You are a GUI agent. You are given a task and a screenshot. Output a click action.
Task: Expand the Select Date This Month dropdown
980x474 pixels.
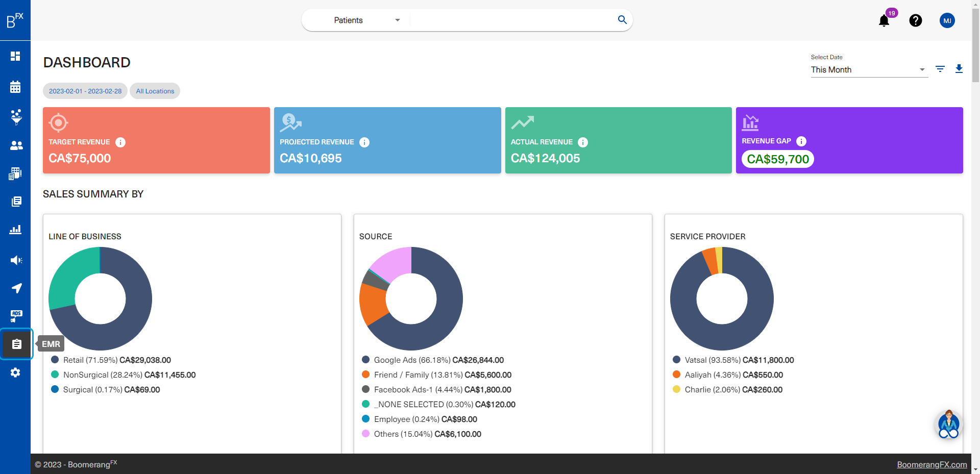pyautogui.click(x=869, y=70)
